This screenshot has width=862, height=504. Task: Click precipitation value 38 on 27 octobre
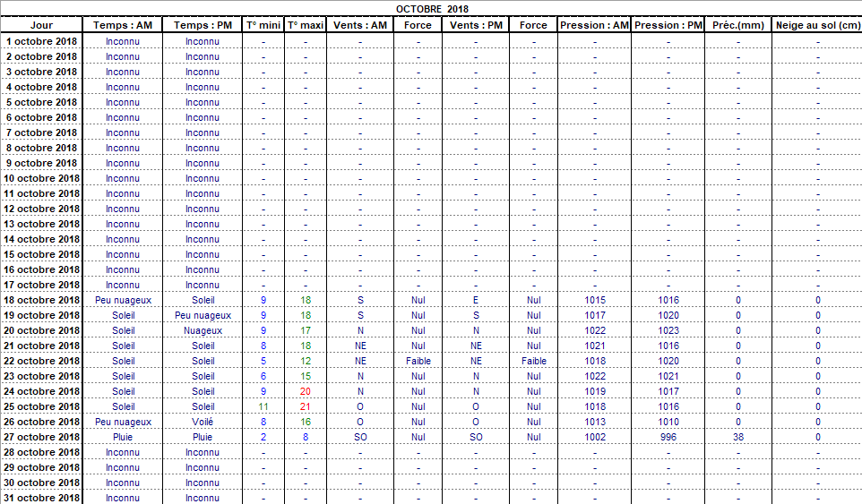pyautogui.click(x=738, y=437)
